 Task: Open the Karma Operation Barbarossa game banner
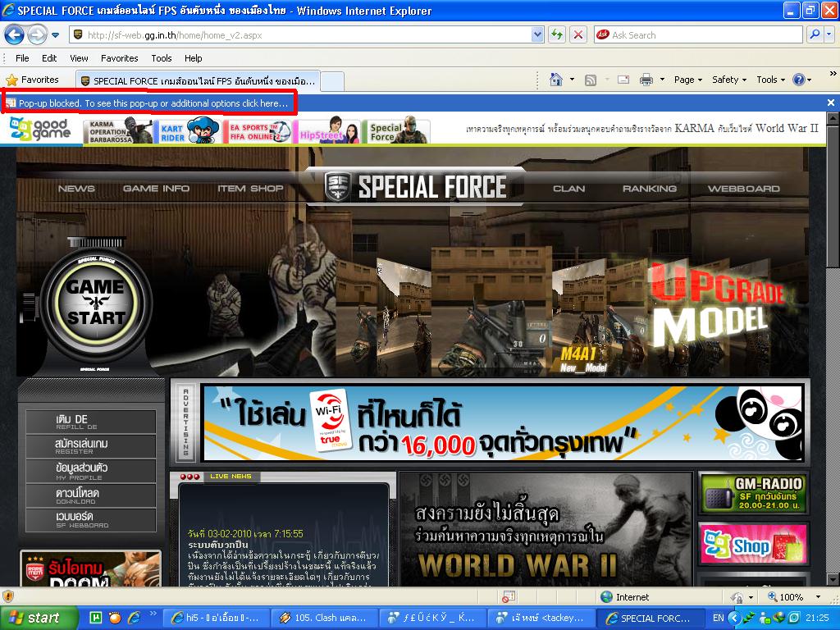118,131
